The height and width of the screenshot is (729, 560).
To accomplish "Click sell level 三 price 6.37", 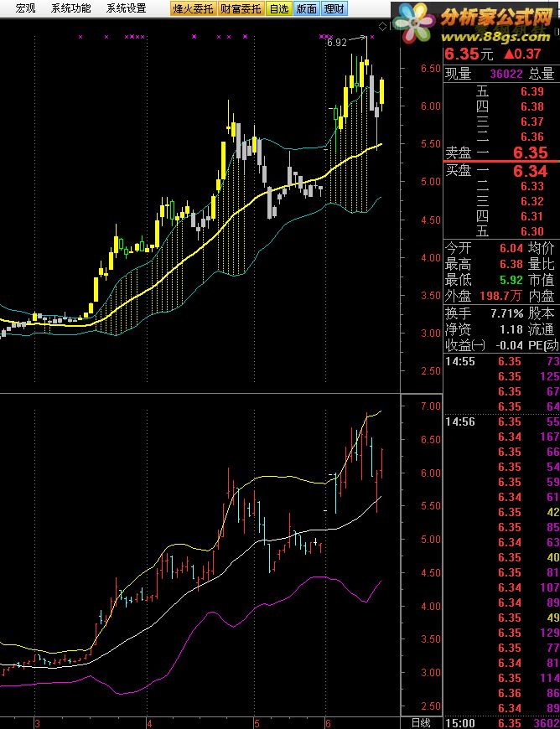I will tap(532, 121).
